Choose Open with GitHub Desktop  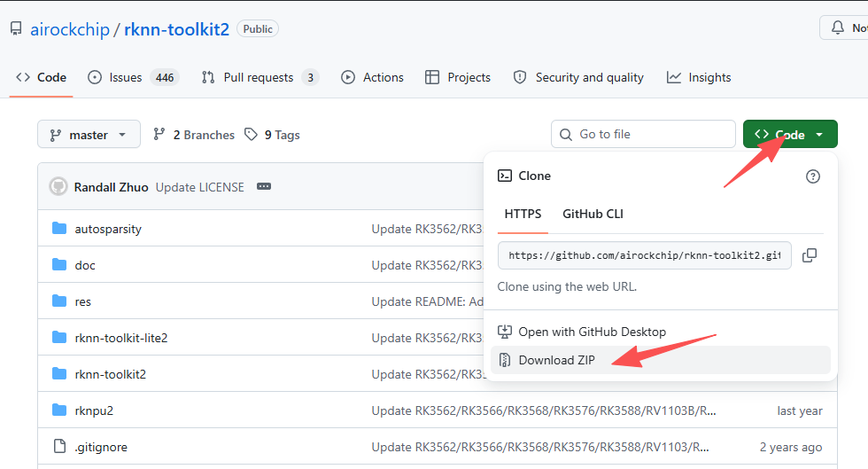click(x=661, y=332)
